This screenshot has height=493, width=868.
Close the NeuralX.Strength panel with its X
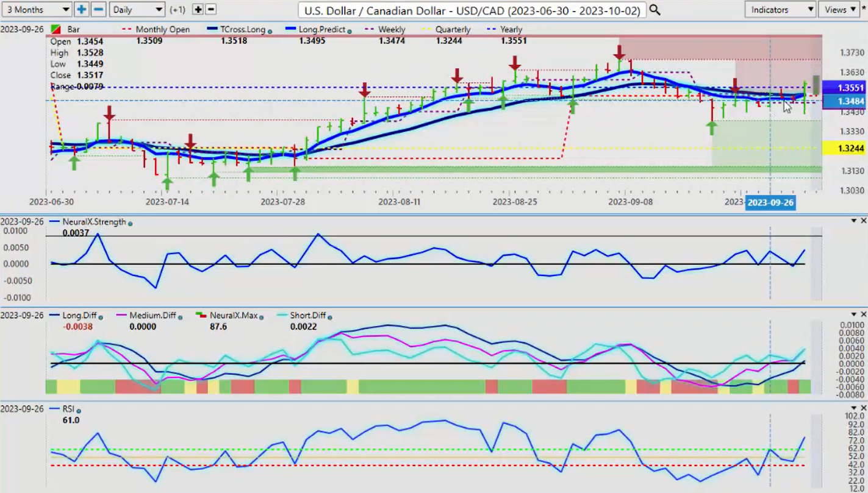863,221
